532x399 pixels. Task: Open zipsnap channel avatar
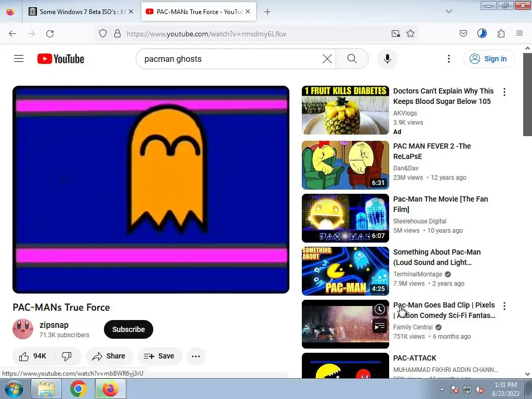(x=23, y=329)
